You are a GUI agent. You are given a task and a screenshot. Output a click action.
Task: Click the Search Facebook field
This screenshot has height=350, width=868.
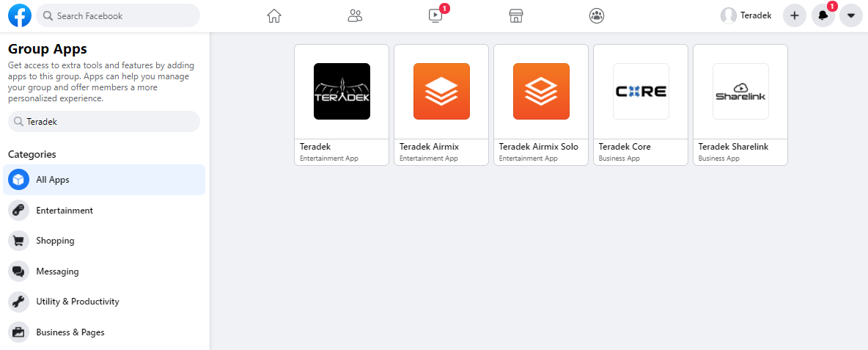coord(119,15)
